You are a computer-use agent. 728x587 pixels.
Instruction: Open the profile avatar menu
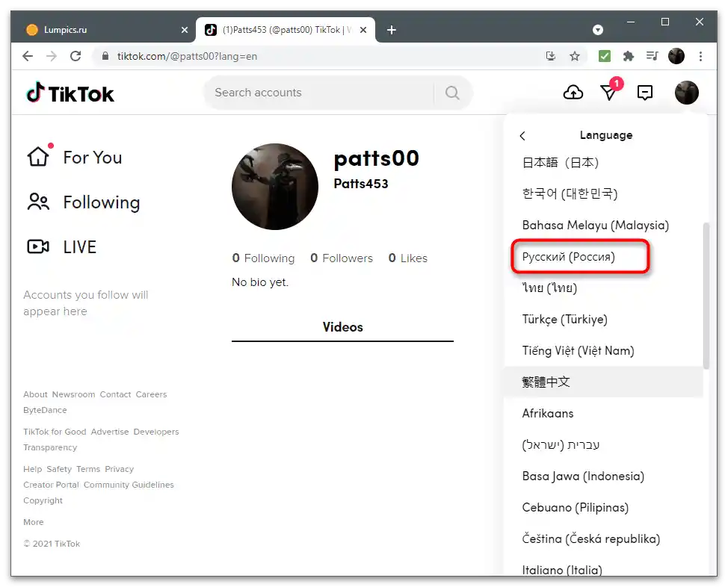click(686, 93)
